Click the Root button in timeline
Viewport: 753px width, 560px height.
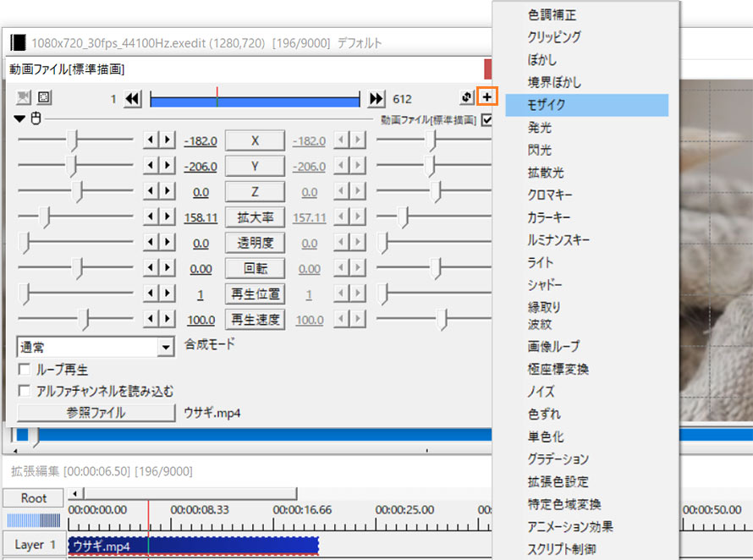pyautogui.click(x=34, y=498)
